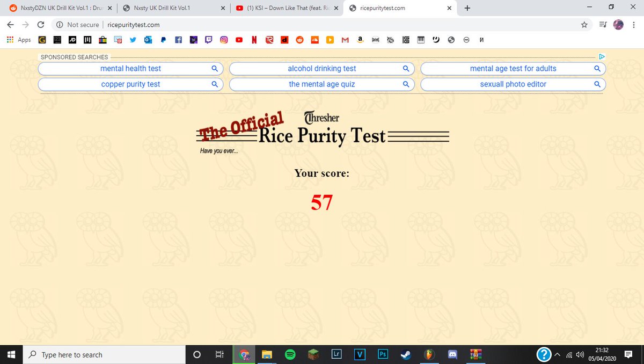Switch to Nxsty UK Drill Kit Vol.1 tab
The height and width of the screenshot is (364, 644).
(173, 8)
